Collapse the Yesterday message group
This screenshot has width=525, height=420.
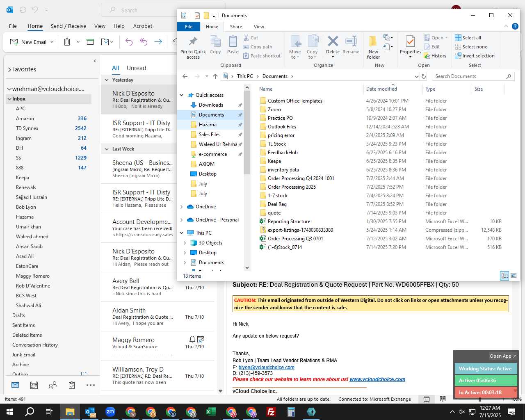[x=107, y=80]
